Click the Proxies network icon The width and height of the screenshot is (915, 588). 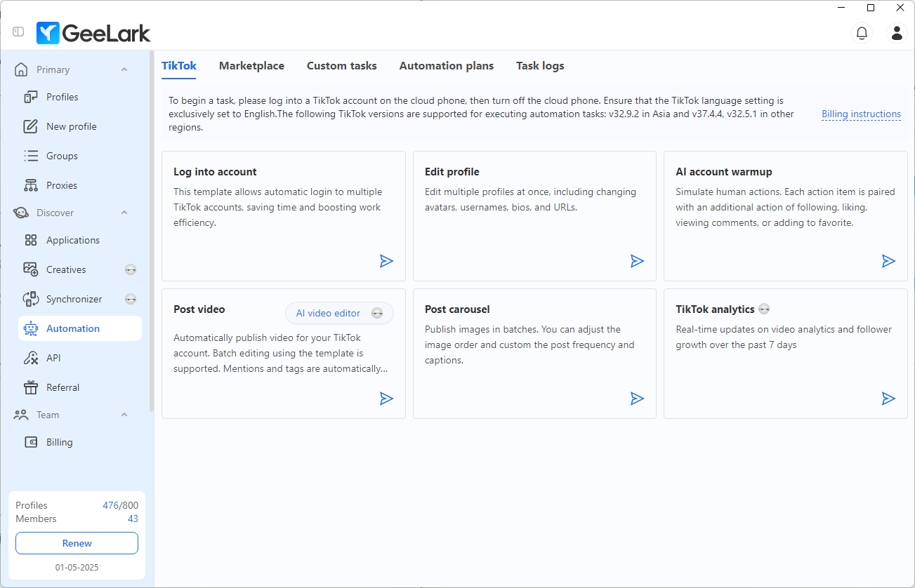click(x=31, y=185)
